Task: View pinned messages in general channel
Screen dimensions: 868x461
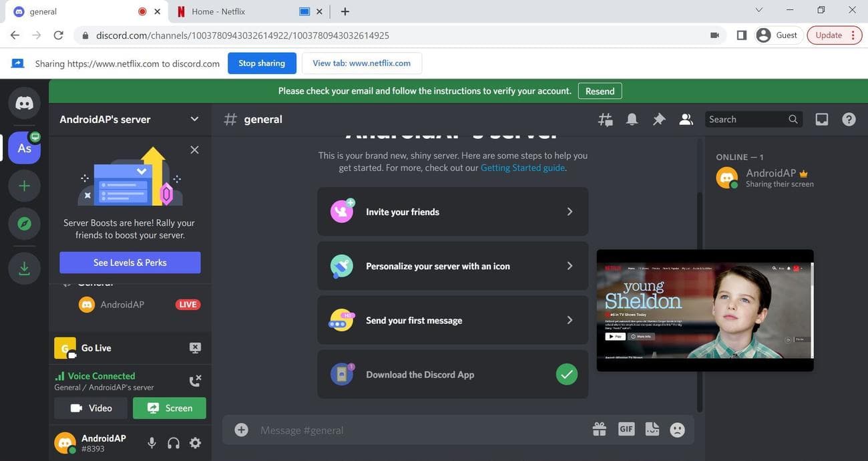Action: click(658, 119)
